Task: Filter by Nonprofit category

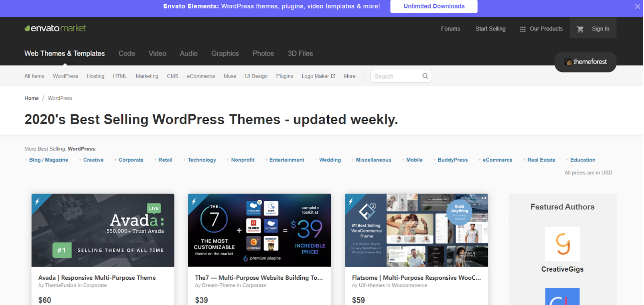Action: pyautogui.click(x=243, y=160)
